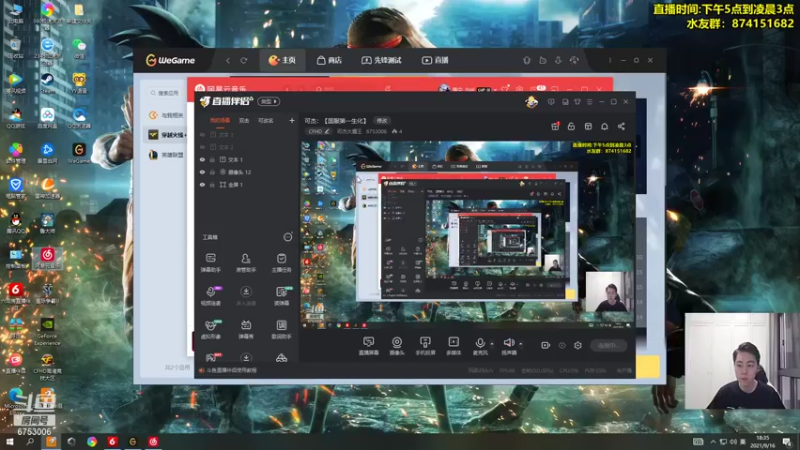Viewport: 800px width, 450px height.
Task: Open streaming settings gear icon
Action: point(578,345)
